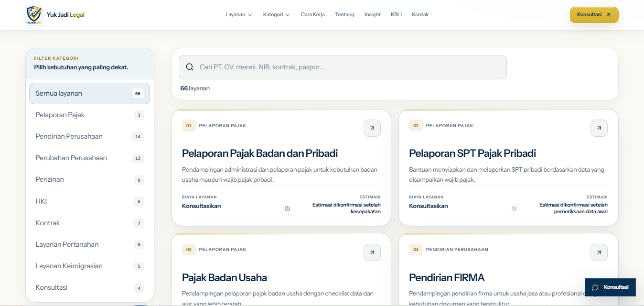Viewport: 644px width, 306px height.
Task: Open arrow icon on Pelaporan SPT Pajak Pribadi card
Action: pos(599,128)
